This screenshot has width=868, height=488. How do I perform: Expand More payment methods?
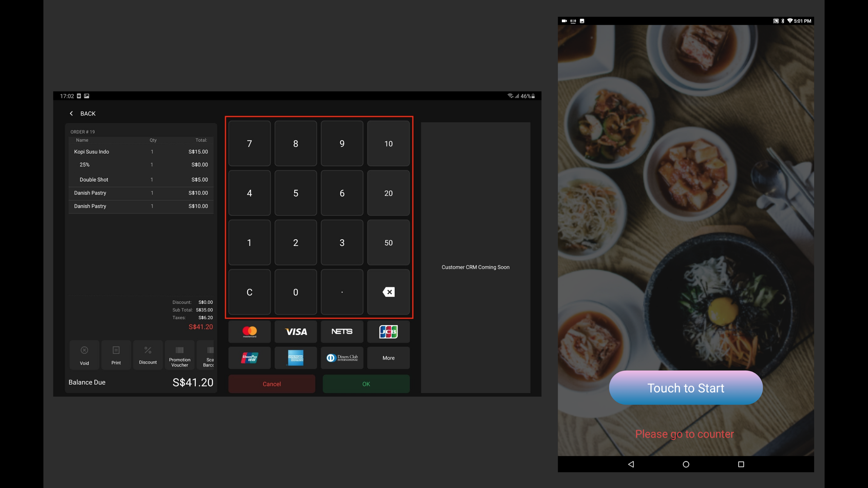tap(388, 358)
